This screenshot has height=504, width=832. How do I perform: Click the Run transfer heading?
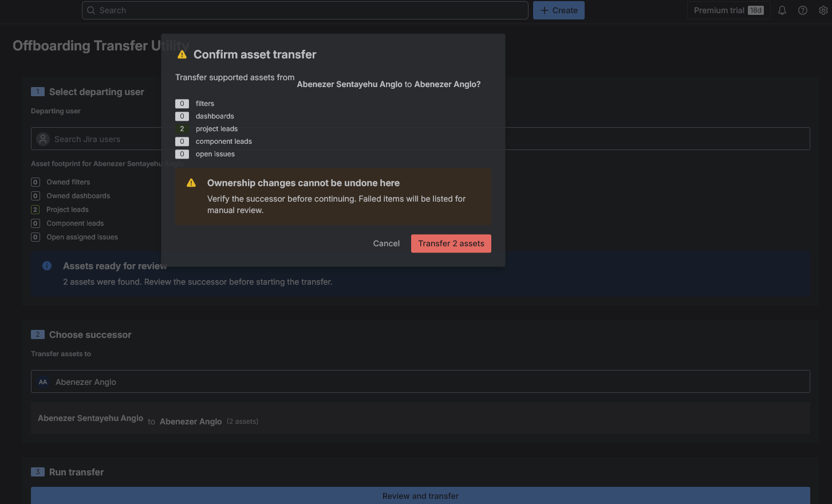click(x=77, y=472)
